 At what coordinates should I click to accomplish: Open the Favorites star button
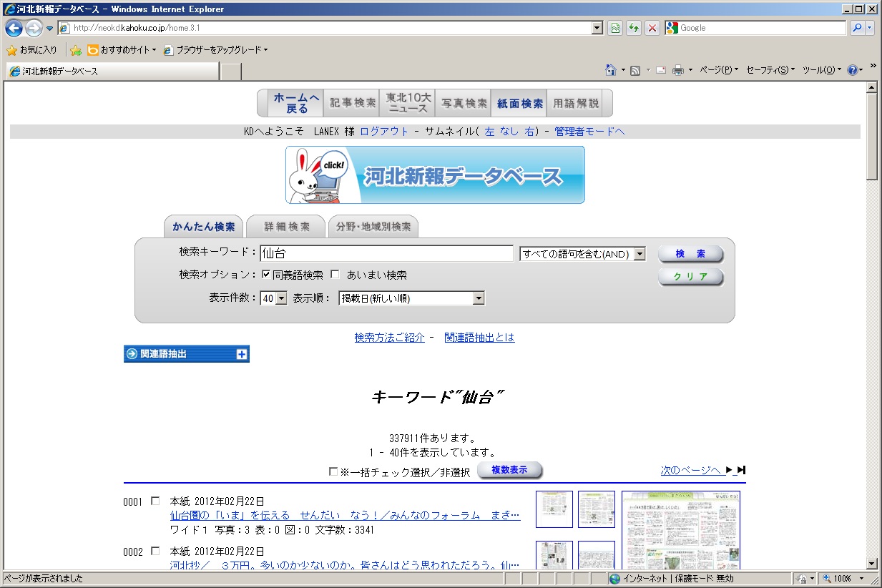click(x=31, y=50)
